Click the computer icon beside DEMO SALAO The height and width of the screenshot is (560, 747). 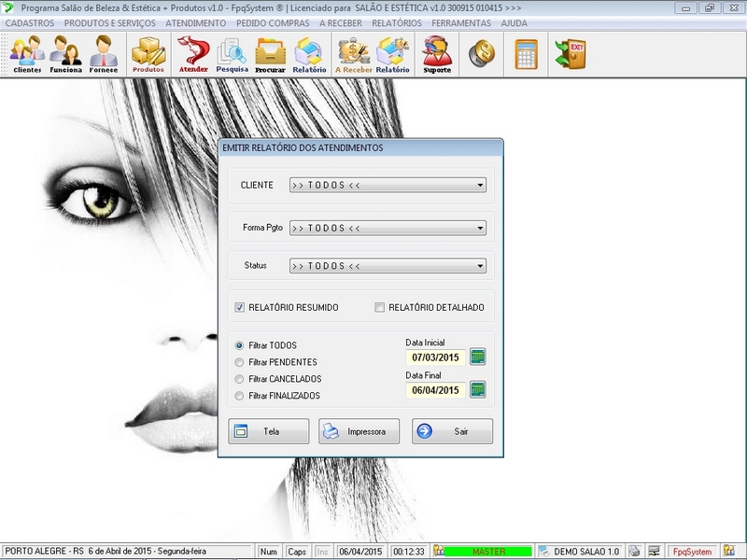(x=543, y=551)
